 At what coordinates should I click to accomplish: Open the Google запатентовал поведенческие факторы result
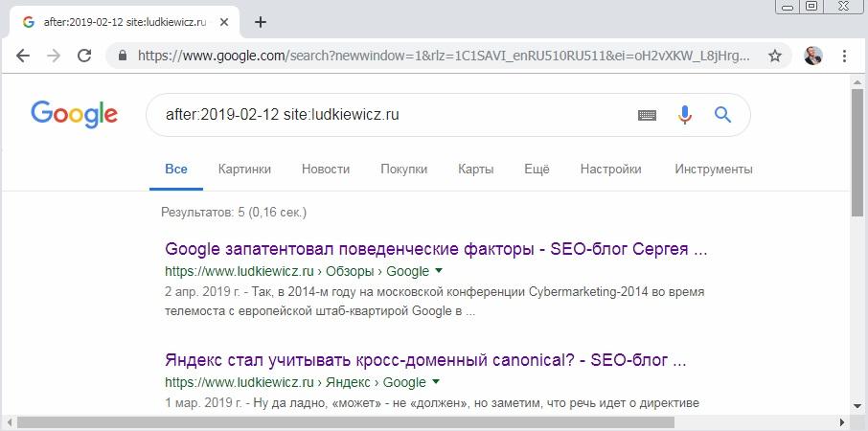[436, 249]
